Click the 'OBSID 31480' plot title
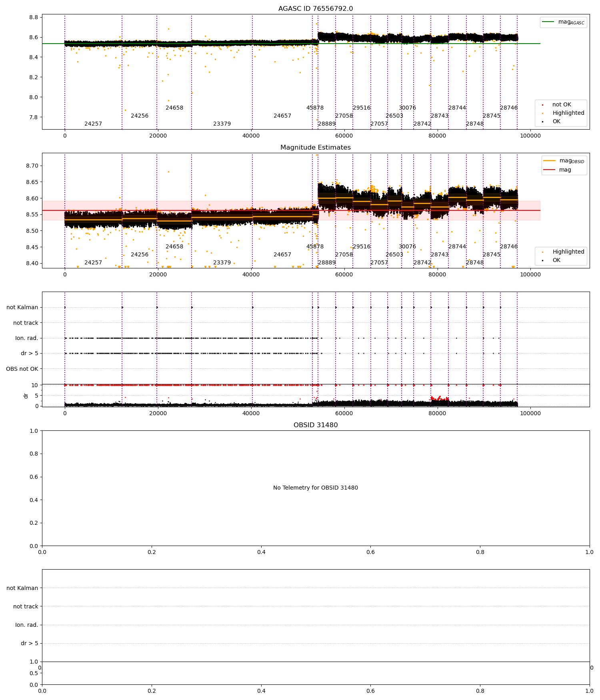This screenshot has height=700, width=600. [316, 425]
